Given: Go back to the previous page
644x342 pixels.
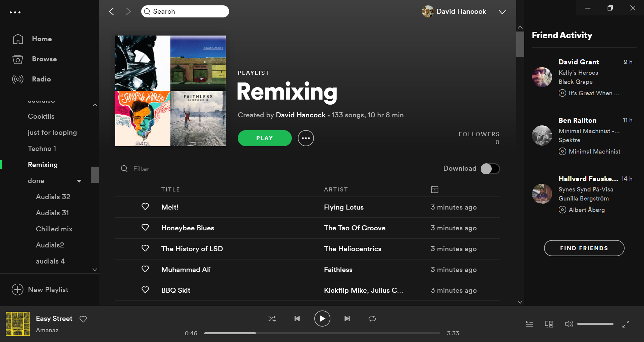Looking at the screenshot, I should click(112, 11).
